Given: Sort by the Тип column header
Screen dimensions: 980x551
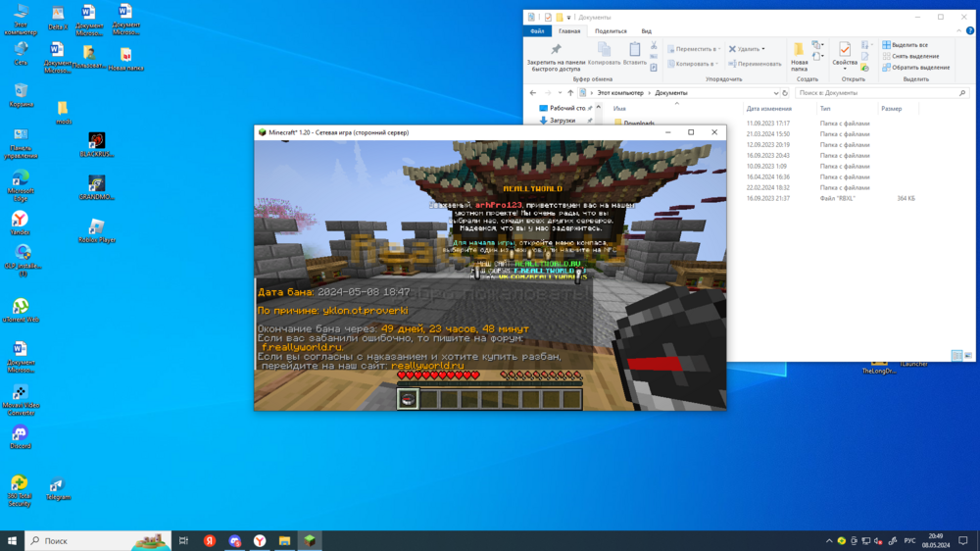Looking at the screenshot, I should pos(825,109).
